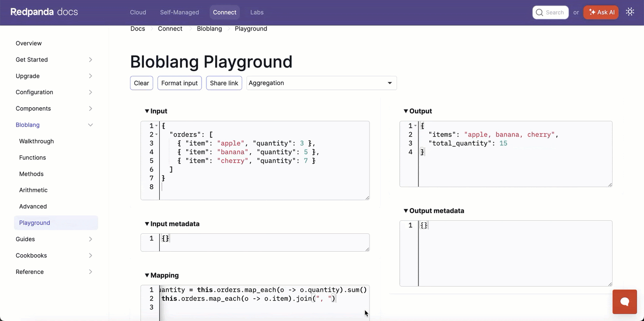Image resolution: width=644 pixels, height=321 pixels.
Task: Fold line 1 in the Output editor
Action: (x=415, y=126)
